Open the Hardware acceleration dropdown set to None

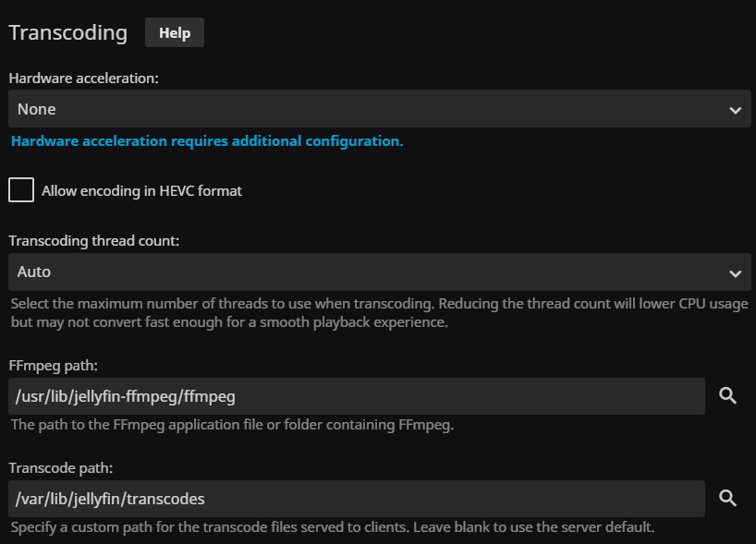click(370, 109)
